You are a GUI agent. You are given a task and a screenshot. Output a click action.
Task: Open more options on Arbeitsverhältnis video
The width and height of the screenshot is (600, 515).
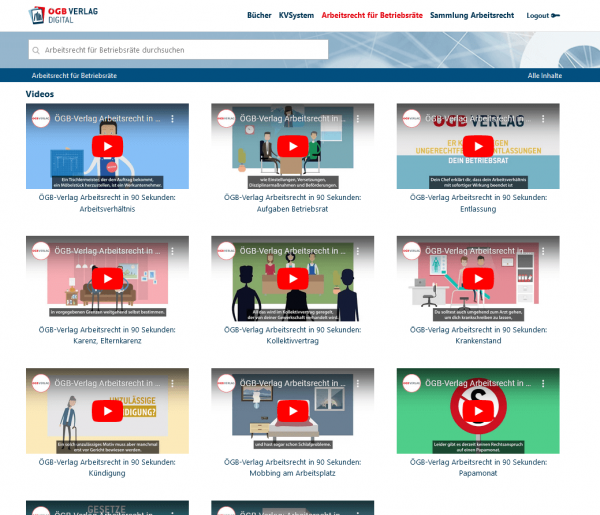click(x=173, y=119)
